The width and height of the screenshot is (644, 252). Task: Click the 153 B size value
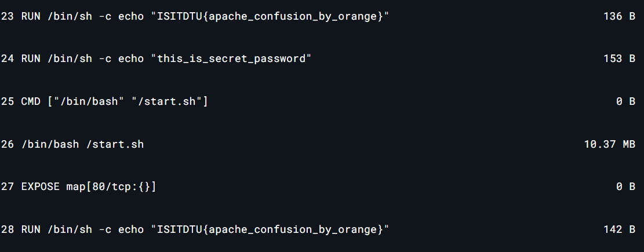619,59
